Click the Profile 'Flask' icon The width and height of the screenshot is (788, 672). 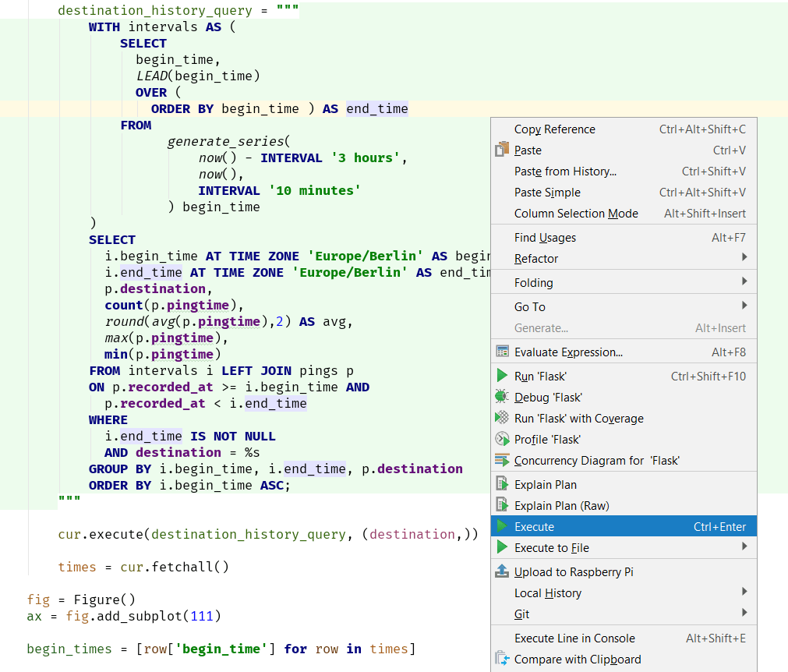pos(502,439)
